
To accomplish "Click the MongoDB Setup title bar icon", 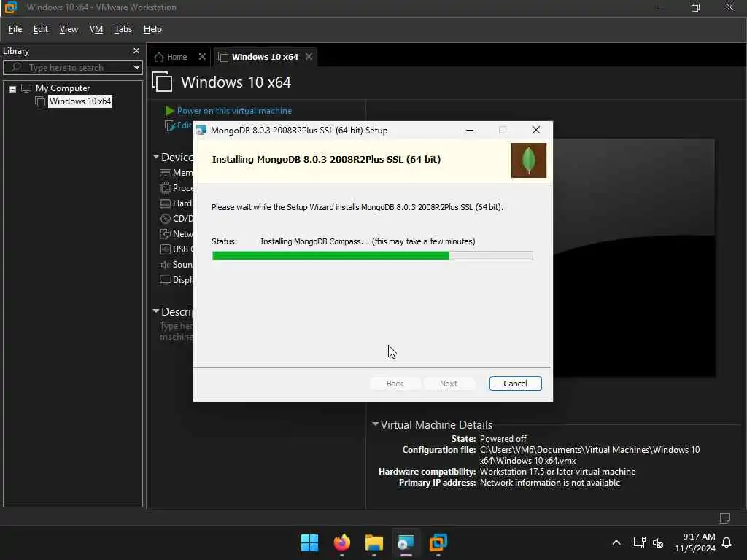I will 201,131.
